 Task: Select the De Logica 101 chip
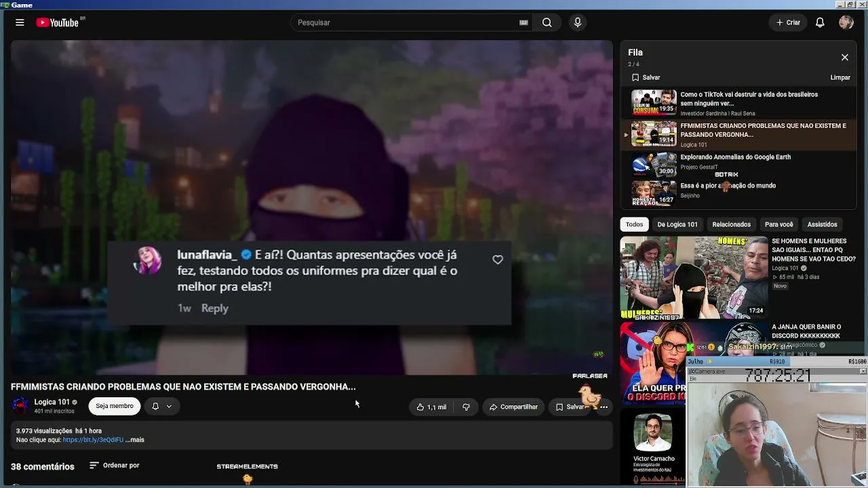tap(677, 224)
